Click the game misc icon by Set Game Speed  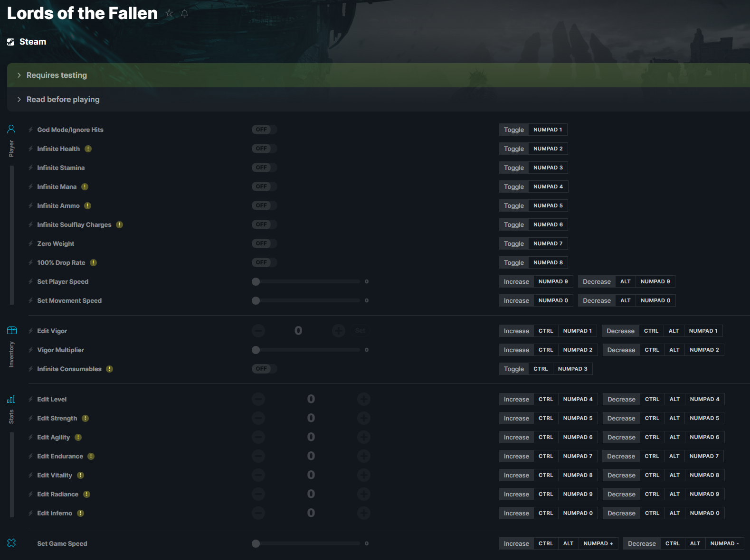(12, 543)
